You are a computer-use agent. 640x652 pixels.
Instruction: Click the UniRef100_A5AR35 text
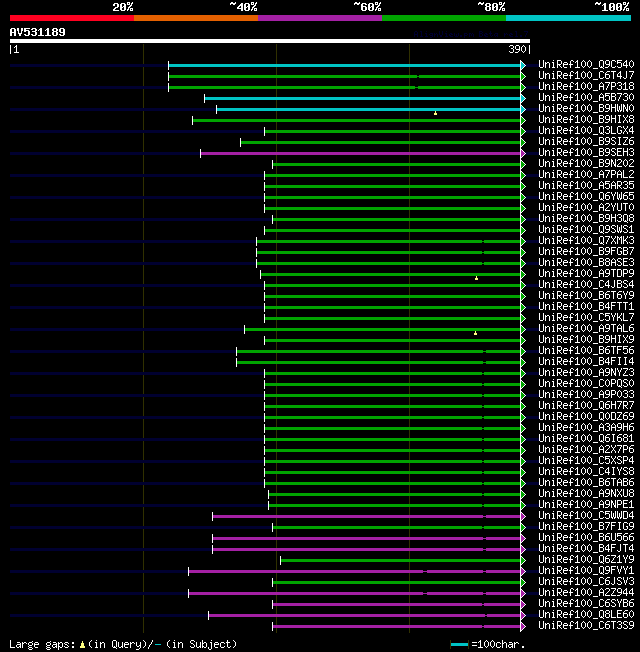586,185
